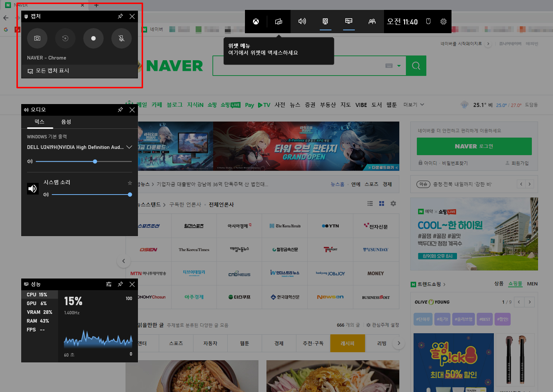Viewport: 553px width, 392px height.
Task: Mute 시스템 소리 small speaker icon
Action: (x=46, y=195)
